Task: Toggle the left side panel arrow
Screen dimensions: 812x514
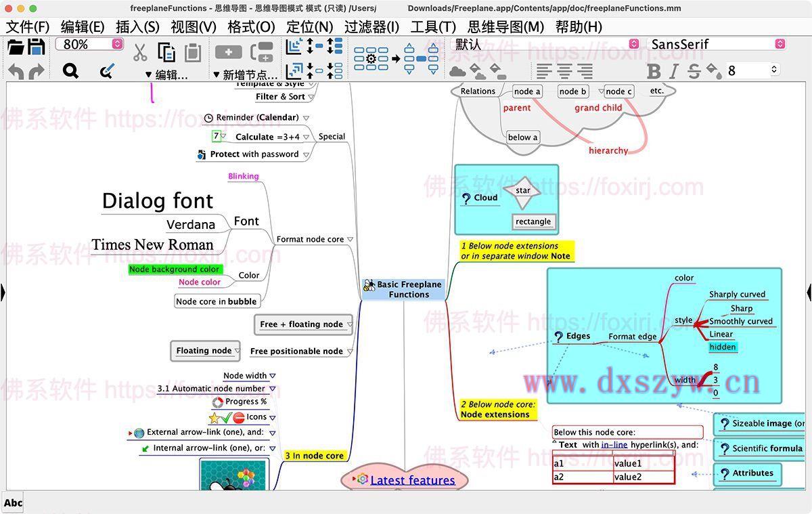Action: click(3, 292)
